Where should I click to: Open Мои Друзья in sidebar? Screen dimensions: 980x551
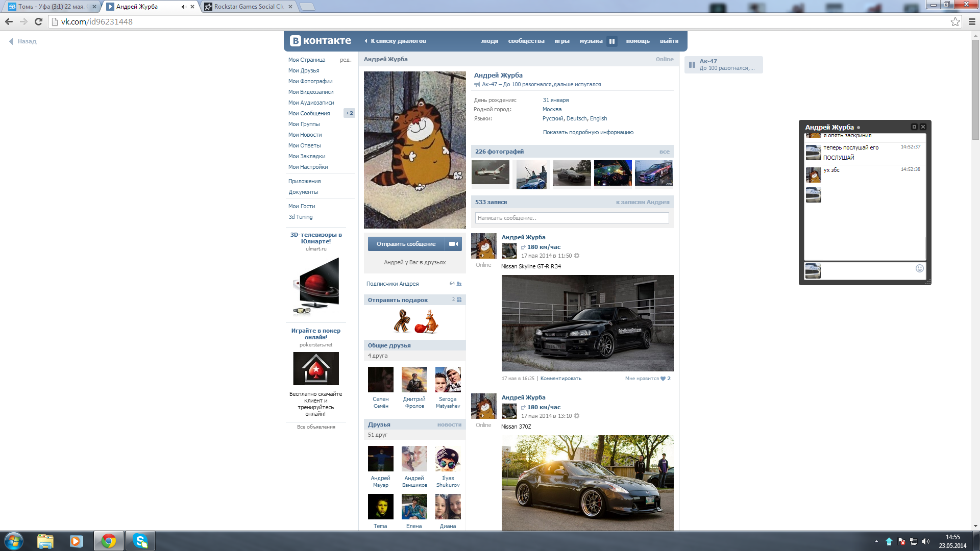[x=304, y=70]
